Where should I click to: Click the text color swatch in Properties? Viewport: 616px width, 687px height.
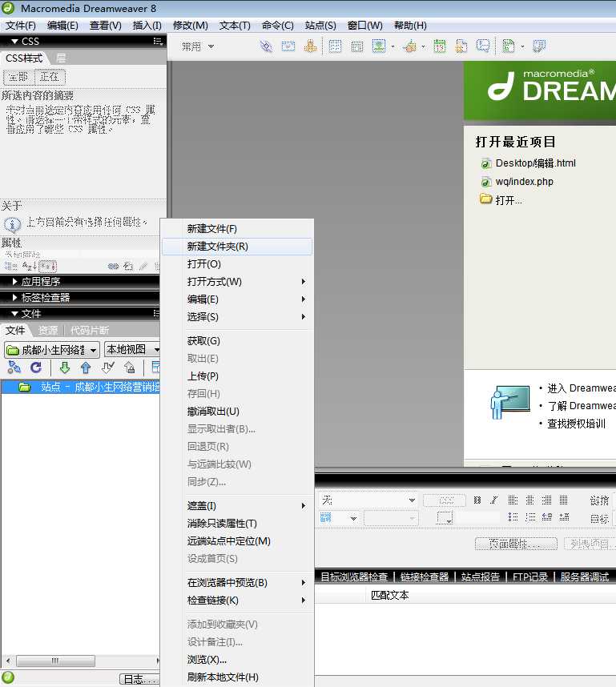tap(445, 518)
